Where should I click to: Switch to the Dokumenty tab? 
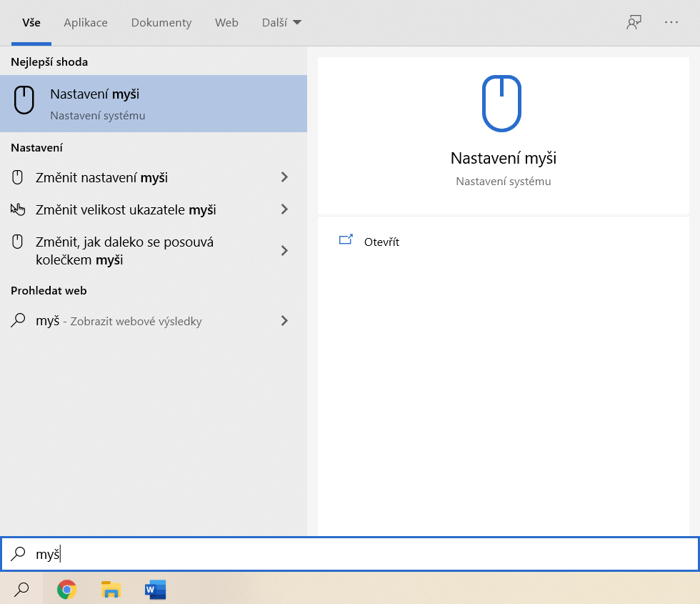(161, 23)
